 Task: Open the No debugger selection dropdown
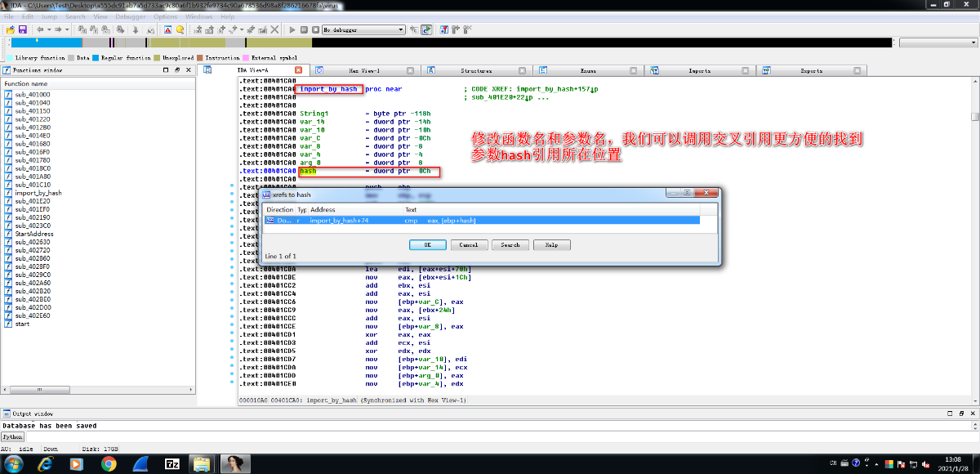363,29
